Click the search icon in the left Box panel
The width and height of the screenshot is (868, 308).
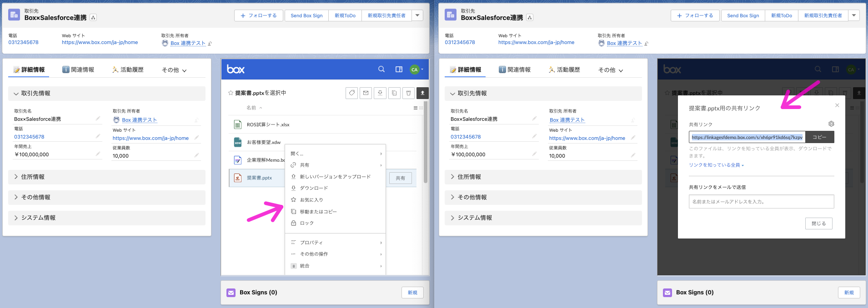pyautogui.click(x=381, y=69)
